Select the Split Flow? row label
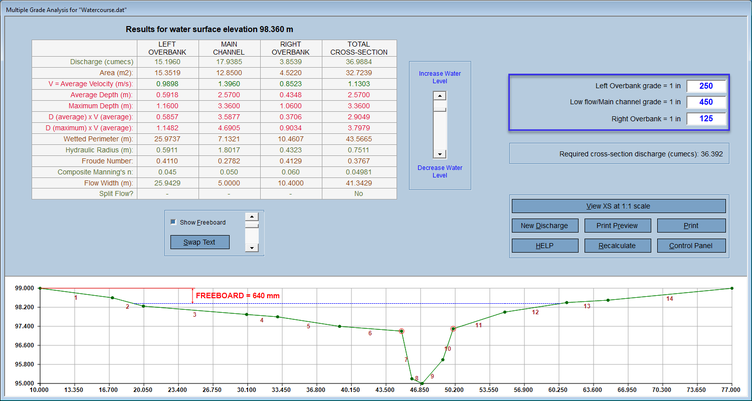Screen dimensions: 752x401 coord(116,194)
